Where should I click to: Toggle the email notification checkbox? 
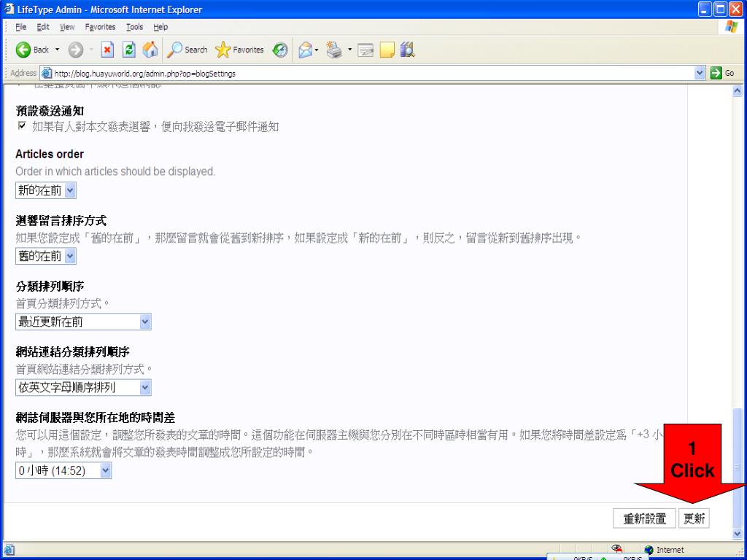click(x=21, y=126)
